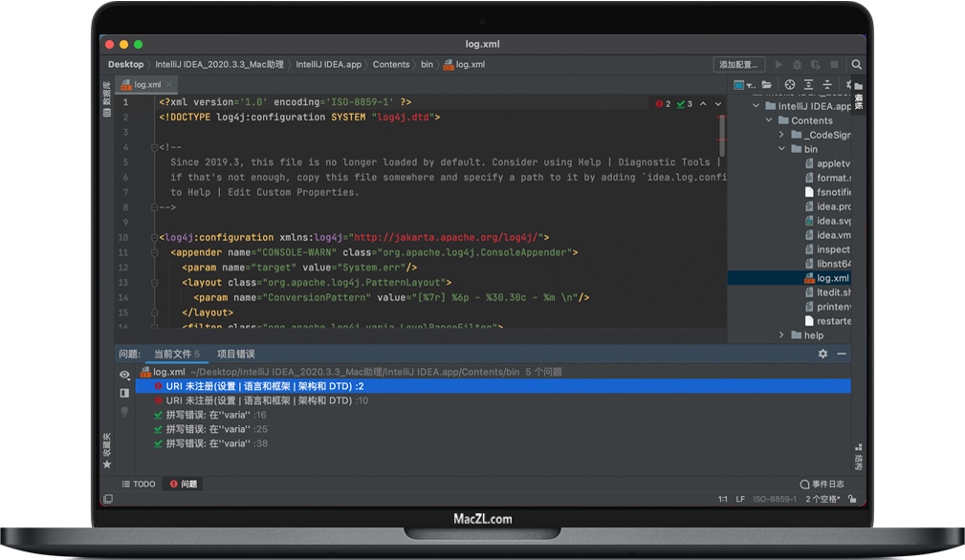The image size is (965, 560).
Task: Open Search Everywhere with the magnifier icon
Action: click(x=856, y=65)
